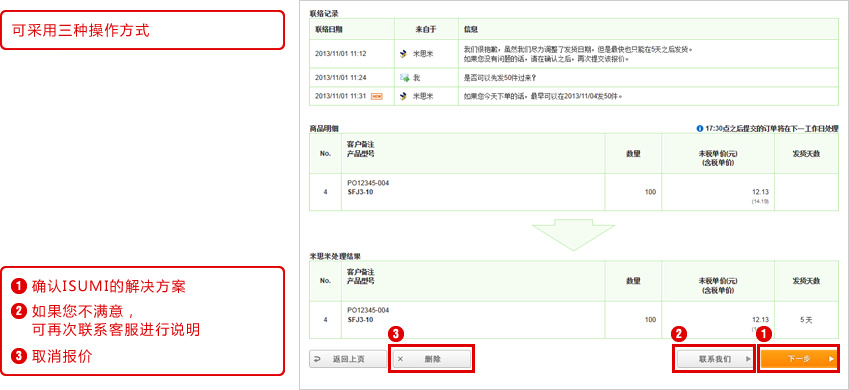Click the MISUMI logo icon in the 11:12 row
Viewport: 849px width, 390px height.
[x=403, y=54]
